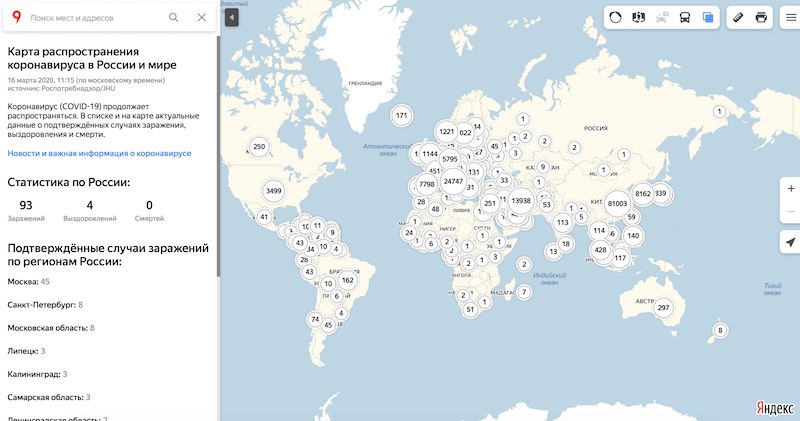Open link 'Новости и важная информация о коронавирусе'
Viewport: 800px width, 421px height.
99,153
